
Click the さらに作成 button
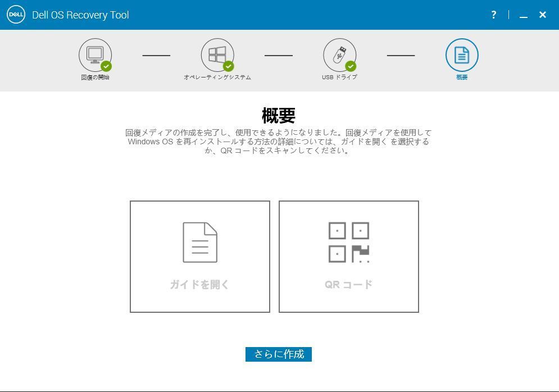pyautogui.click(x=279, y=354)
